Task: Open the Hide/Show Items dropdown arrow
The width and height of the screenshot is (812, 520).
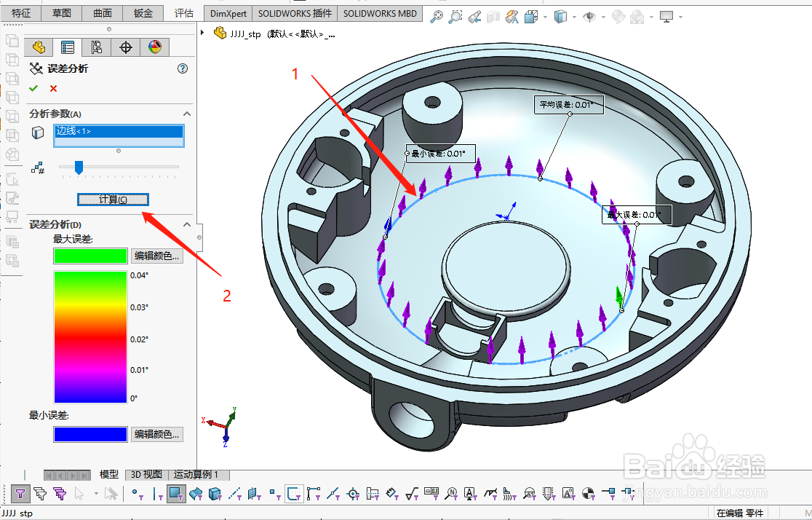Action: tap(603, 17)
